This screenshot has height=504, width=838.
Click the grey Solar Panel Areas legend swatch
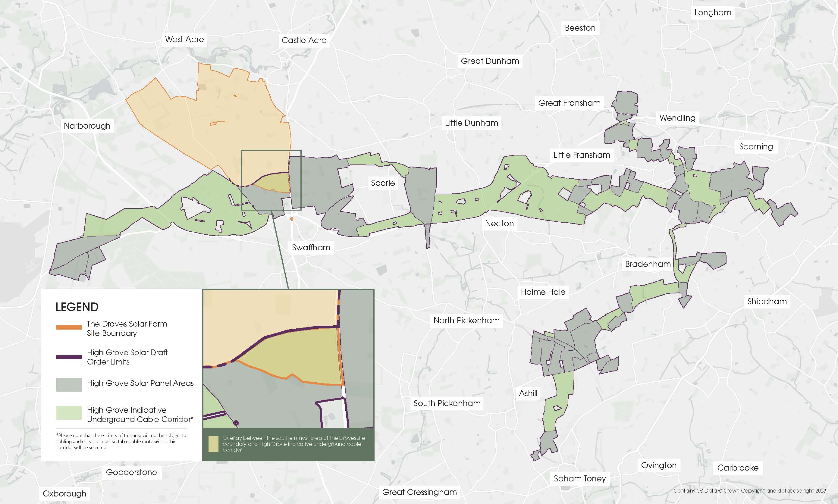[69, 385]
